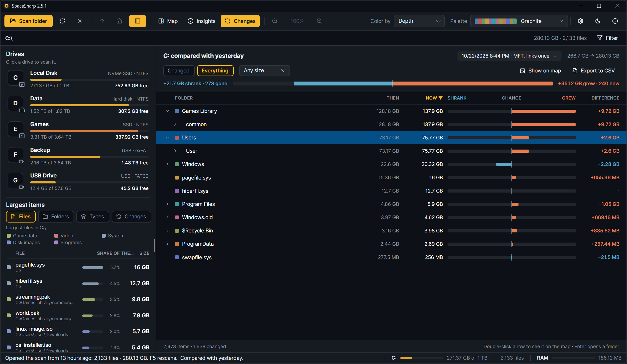Open the Color by Depth dropdown

click(419, 21)
